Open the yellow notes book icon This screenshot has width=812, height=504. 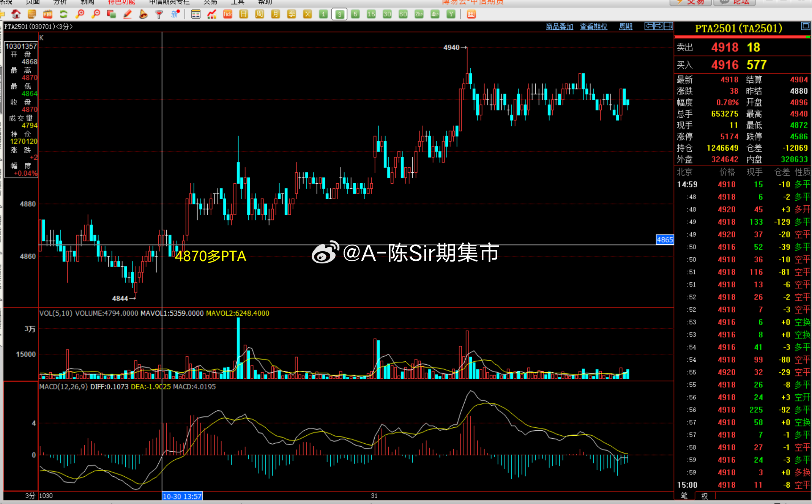tap(32, 14)
